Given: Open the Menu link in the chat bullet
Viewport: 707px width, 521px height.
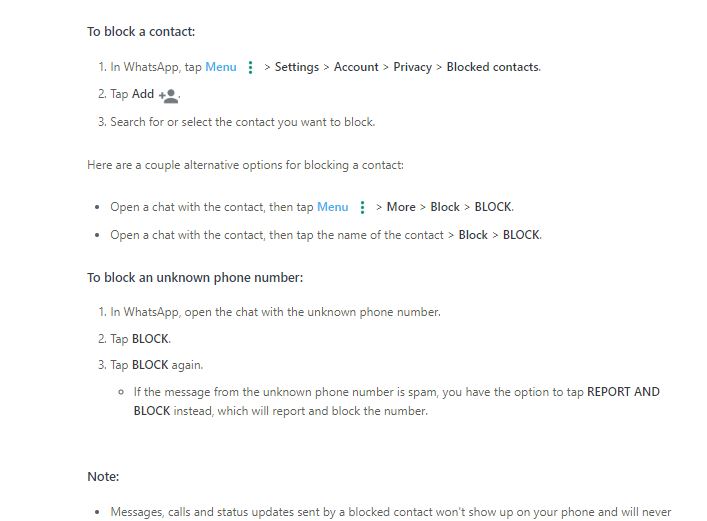Looking at the screenshot, I should (333, 207).
